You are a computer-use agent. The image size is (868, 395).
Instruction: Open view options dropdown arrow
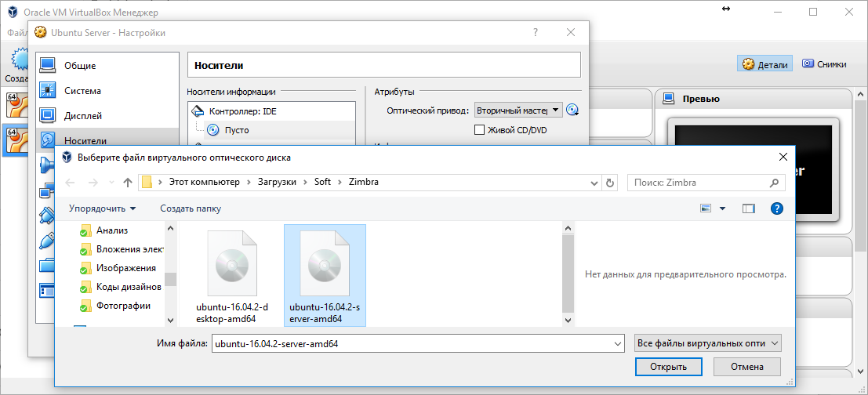point(722,208)
